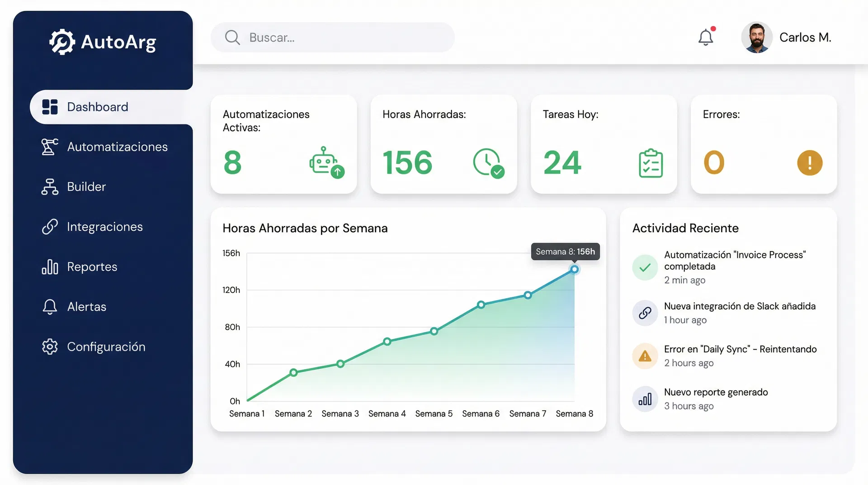Viewport: 868px width, 485px height.
Task: Click the search magnifier icon
Action: 232,38
